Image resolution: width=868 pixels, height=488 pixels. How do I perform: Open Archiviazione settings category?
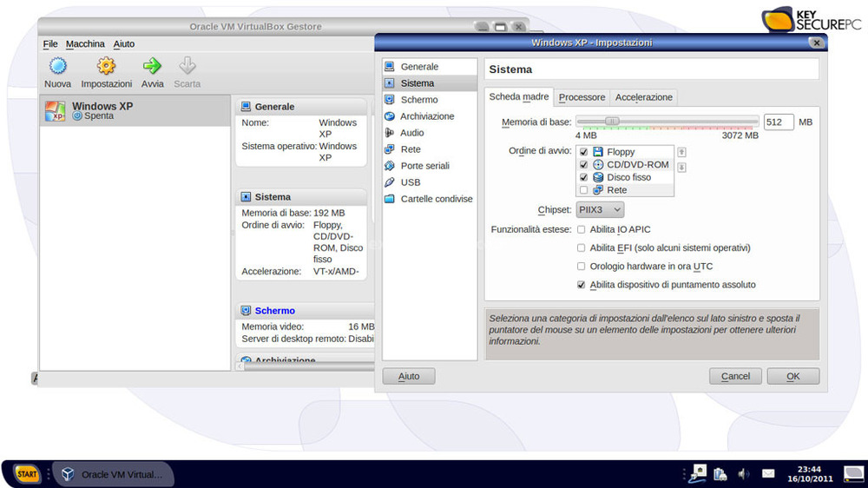point(430,116)
